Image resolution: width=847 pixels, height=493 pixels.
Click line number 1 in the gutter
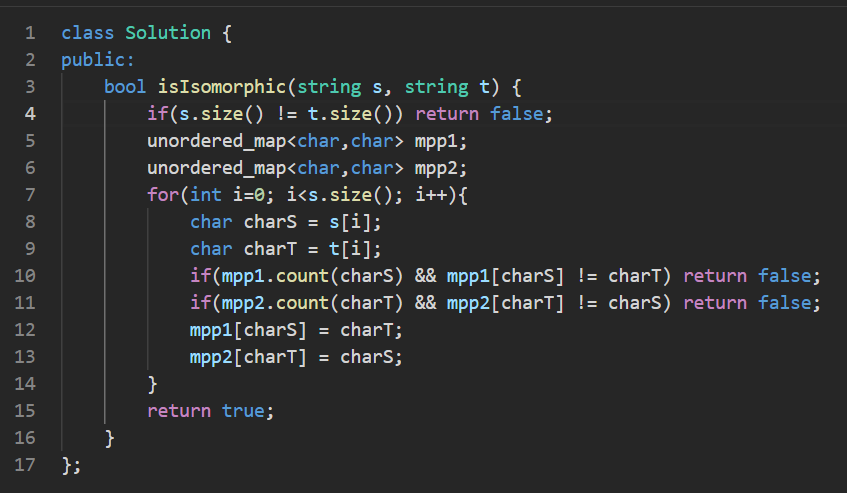[30, 33]
